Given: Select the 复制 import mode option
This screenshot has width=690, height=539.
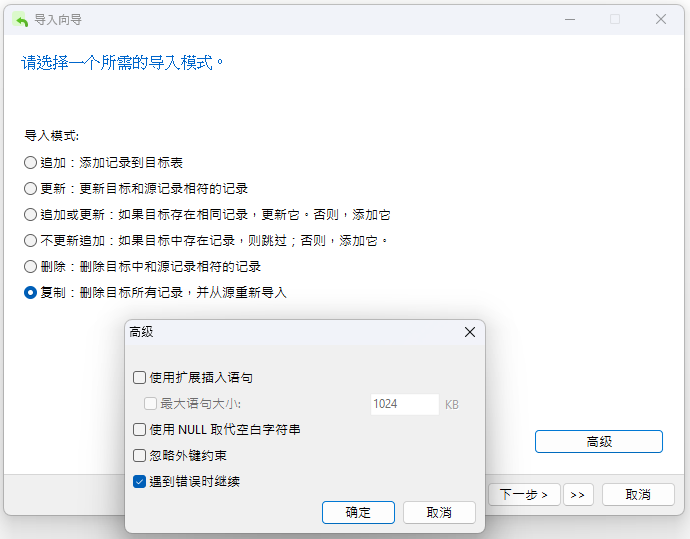Looking at the screenshot, I should pos(30,293).
